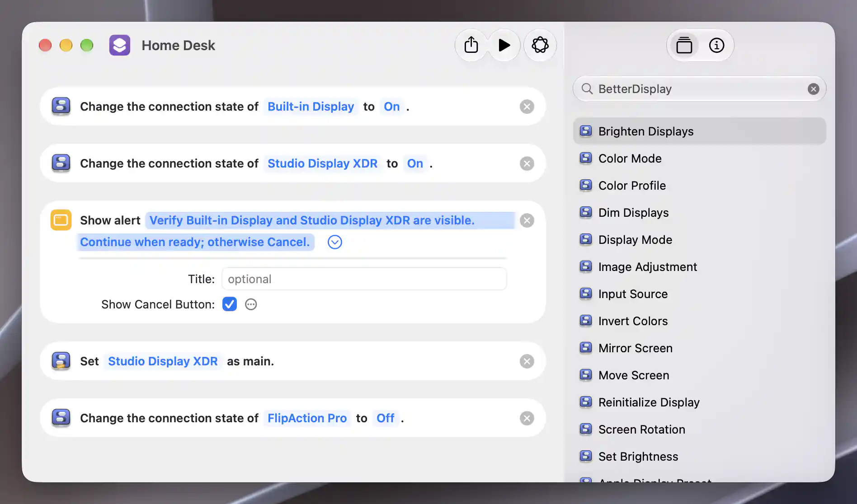Select Set Brightness action
The width and height of the screenshot is (857, 504).
coord(699,457)
